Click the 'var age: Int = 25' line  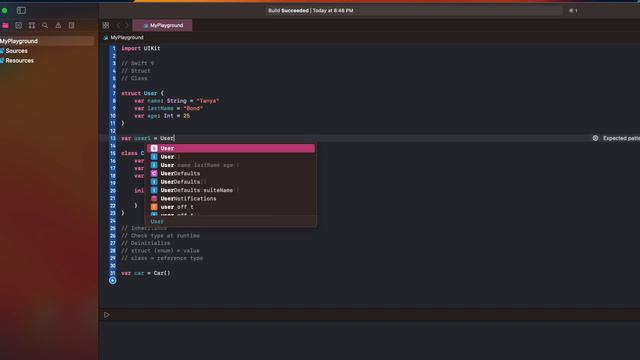pos(162,116)
